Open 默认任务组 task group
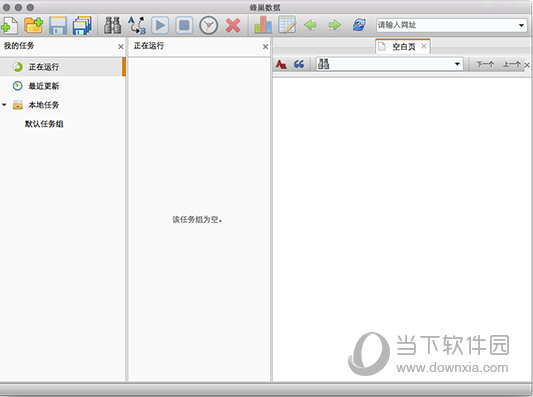Image resolution: width=533 pixels, height=397 pixels. [x=44, y=124]
